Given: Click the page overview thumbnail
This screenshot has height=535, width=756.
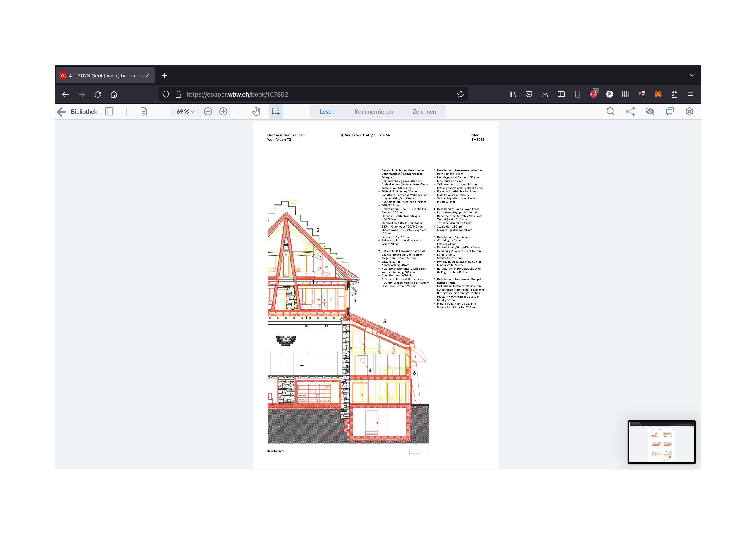Looking at the screenshot, I should 661,442.
